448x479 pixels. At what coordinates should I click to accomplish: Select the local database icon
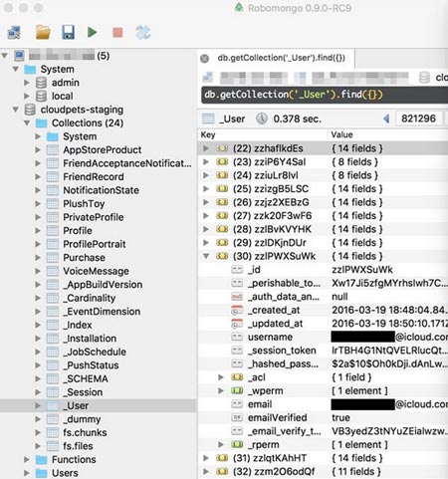pos(41,97)
